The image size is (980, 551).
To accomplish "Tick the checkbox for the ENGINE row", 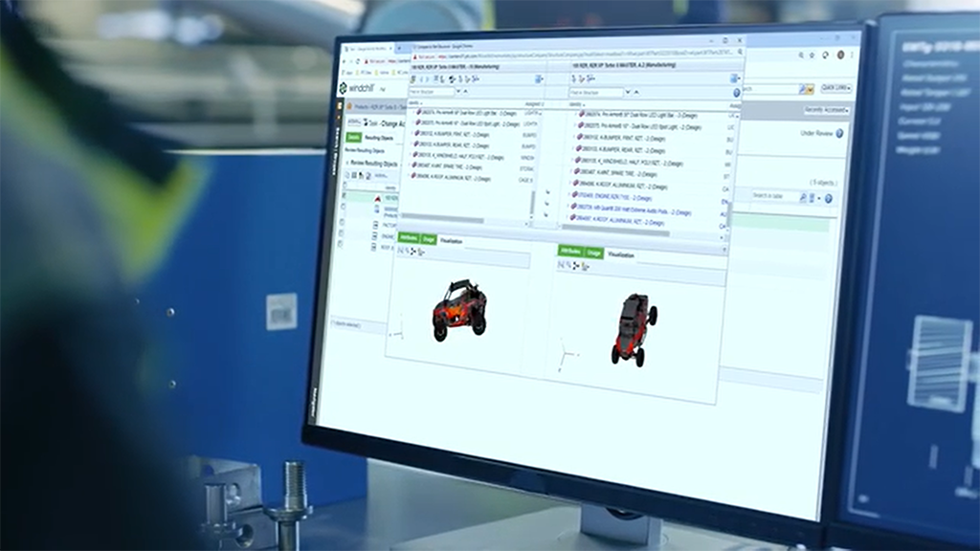I will [342, 233].
